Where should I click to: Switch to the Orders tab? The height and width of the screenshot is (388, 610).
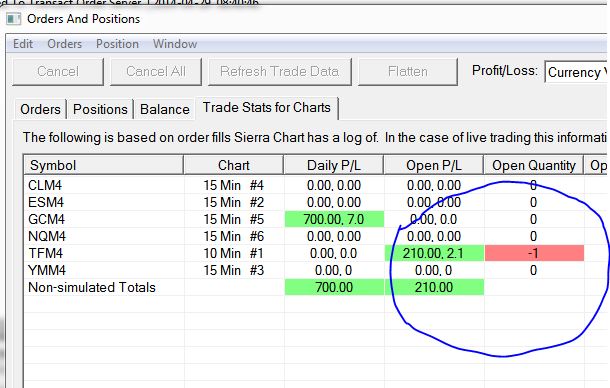40,109
